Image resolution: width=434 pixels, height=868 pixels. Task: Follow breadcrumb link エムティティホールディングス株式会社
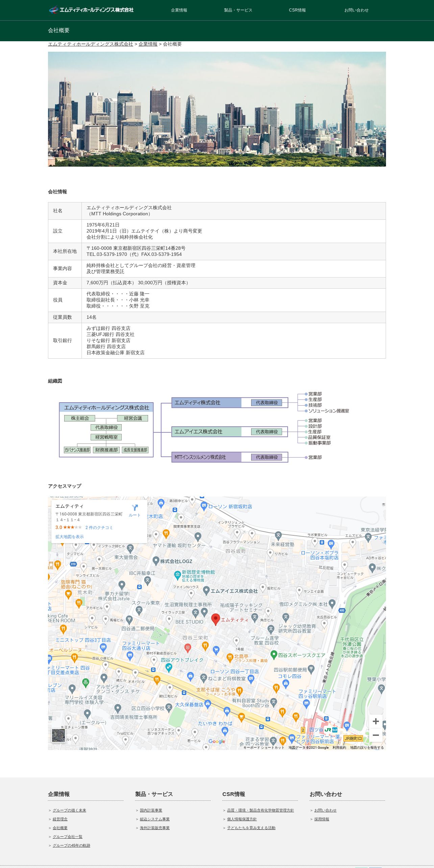(91, 44)
